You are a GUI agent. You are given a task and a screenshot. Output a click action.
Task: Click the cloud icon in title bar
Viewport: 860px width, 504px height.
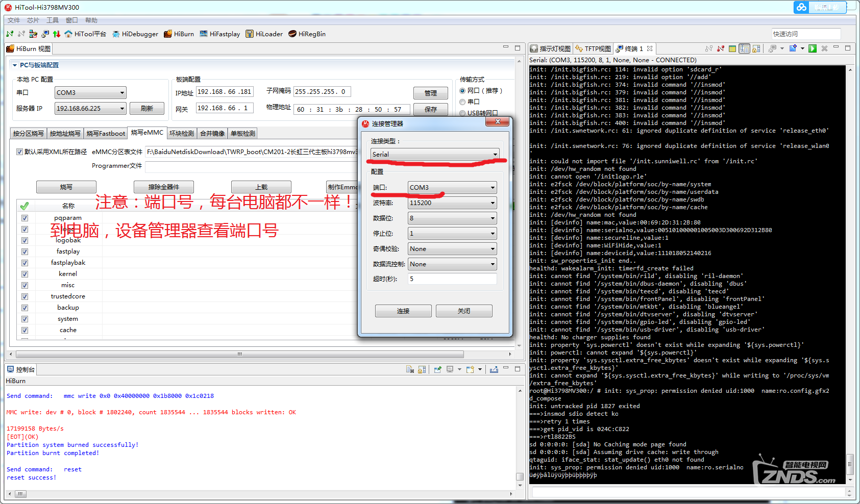pos(802,7)
